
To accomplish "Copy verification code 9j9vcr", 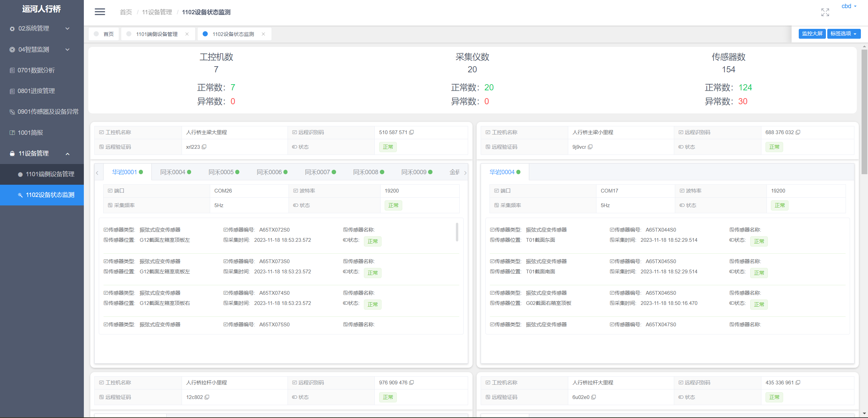I will pyautogui.click(x=590, y=147).
